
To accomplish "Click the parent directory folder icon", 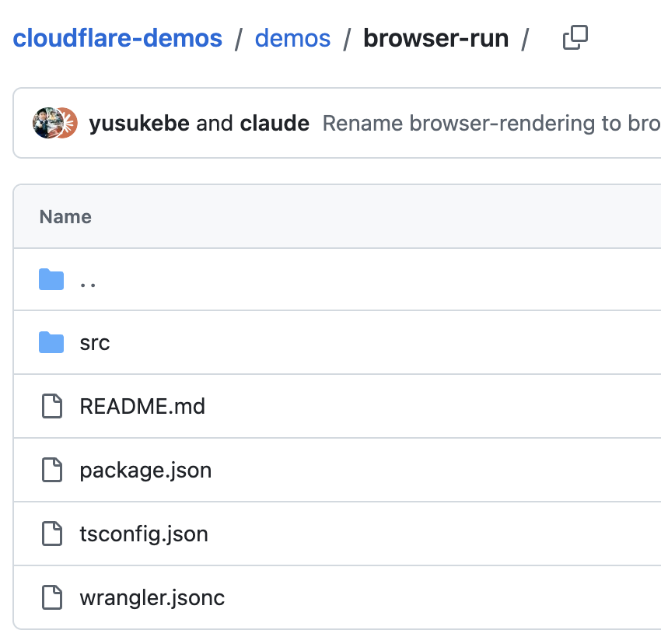I will point(51,279).
